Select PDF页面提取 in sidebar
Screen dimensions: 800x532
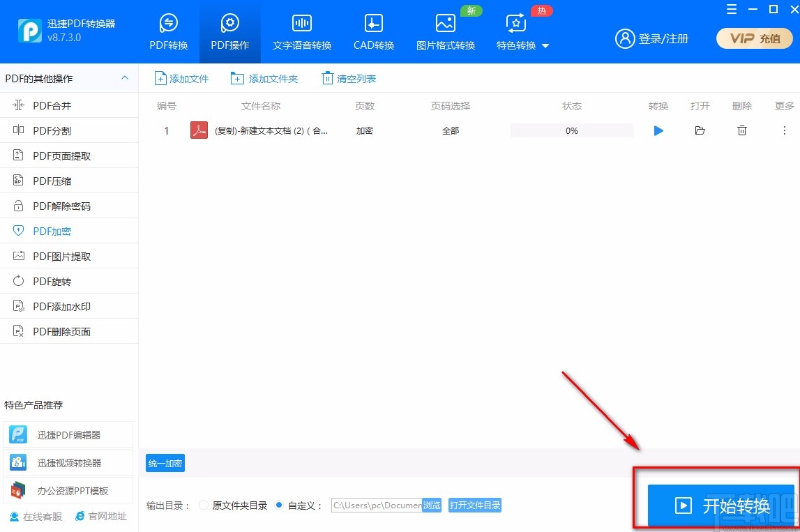click(69, 155)
